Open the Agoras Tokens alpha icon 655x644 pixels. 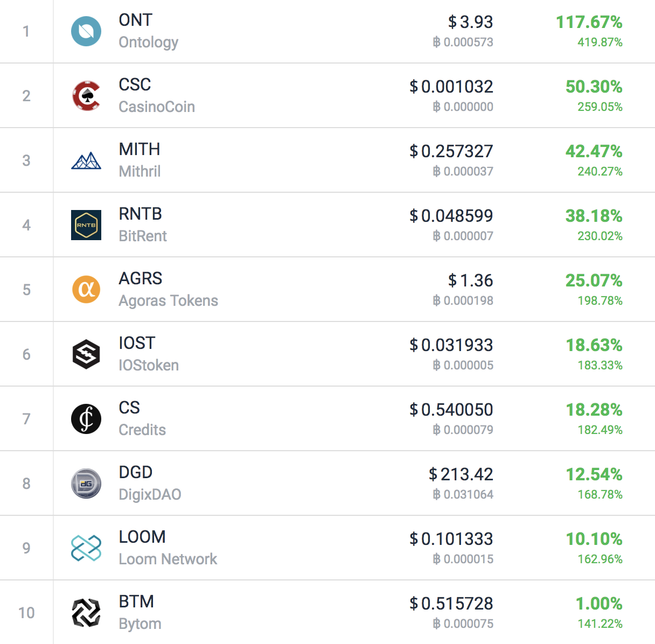pyautogui.click(x=86, y=290)
